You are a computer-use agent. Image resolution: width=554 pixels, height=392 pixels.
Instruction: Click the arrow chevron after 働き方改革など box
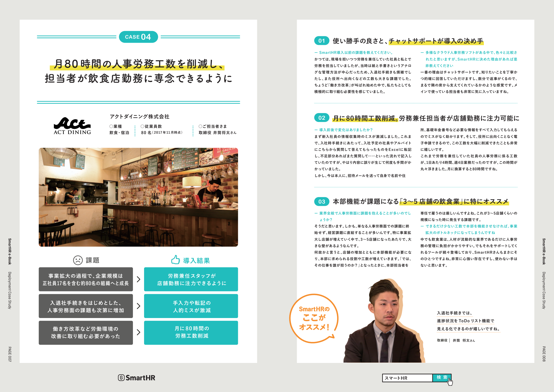pyautogui.click(x=138, y=332)
